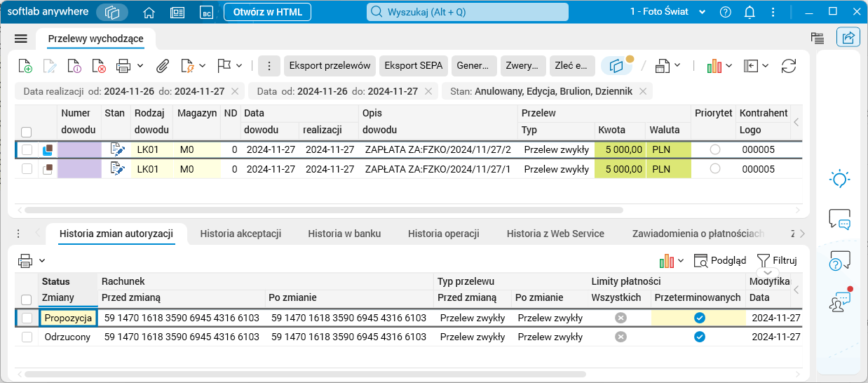Check the row ZAPŁATA ZA:FZKO/2024/11/27/1

tap(26, 168)
